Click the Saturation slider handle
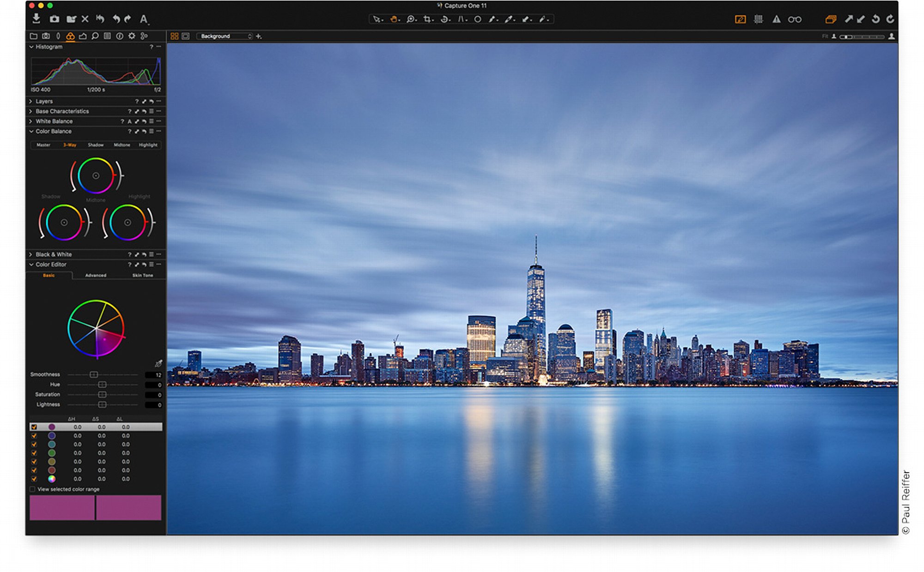924x572 pixels. (x=102, y=395)
